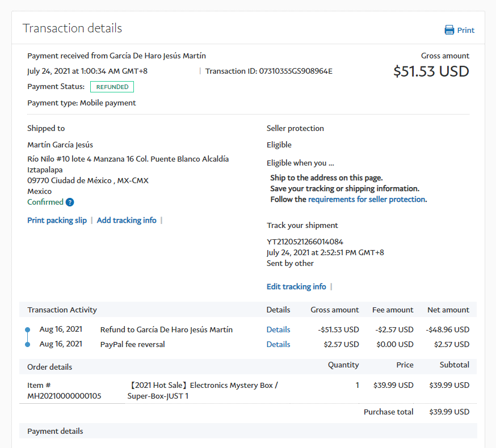
Task: Click the Edit tracking info link
Action: (x=296, y=286)
